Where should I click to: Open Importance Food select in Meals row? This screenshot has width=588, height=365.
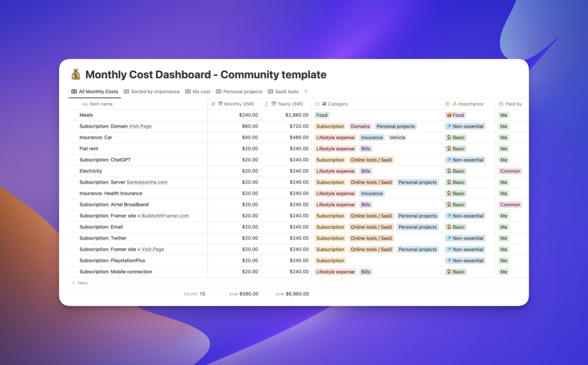coord(455,115)
